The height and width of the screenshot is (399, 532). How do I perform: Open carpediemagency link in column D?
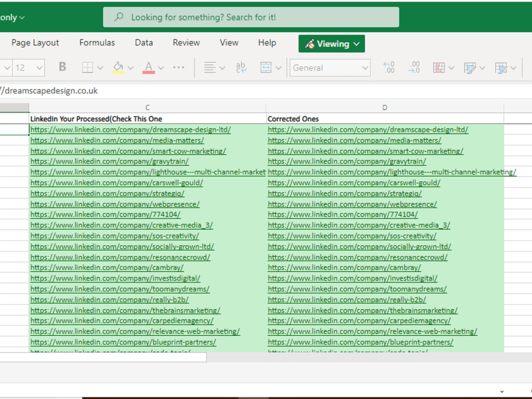[x=359, y=321]
